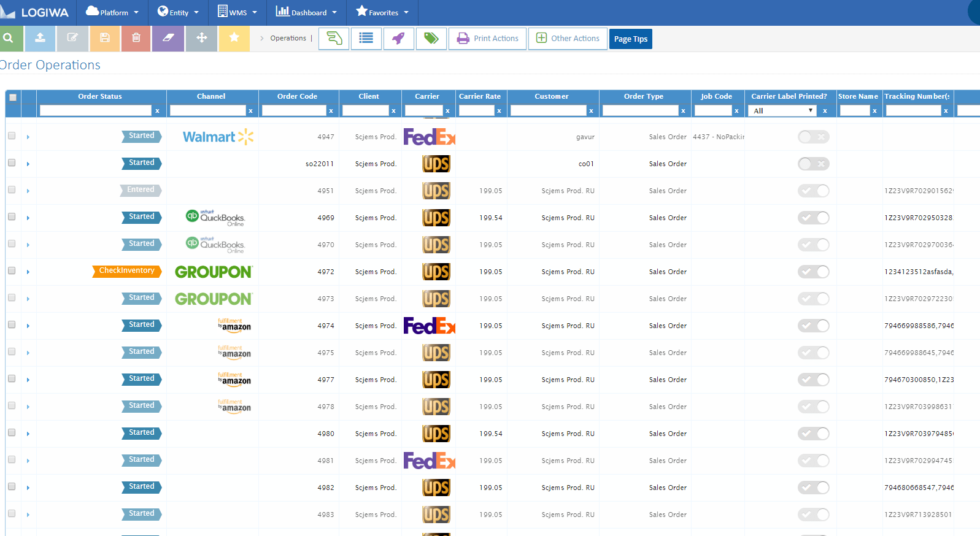Click the Page Tips button

point(631,39)
